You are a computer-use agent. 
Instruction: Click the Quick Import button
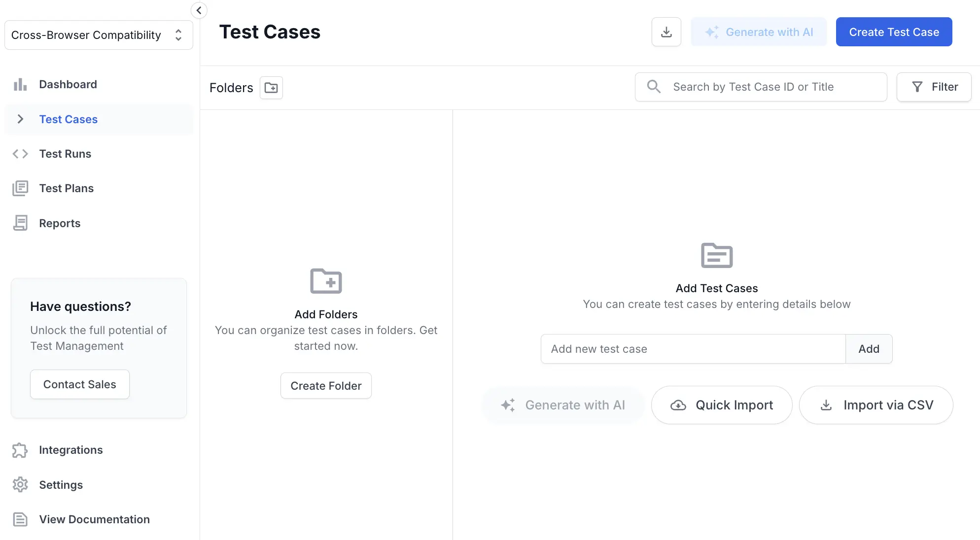721,405
